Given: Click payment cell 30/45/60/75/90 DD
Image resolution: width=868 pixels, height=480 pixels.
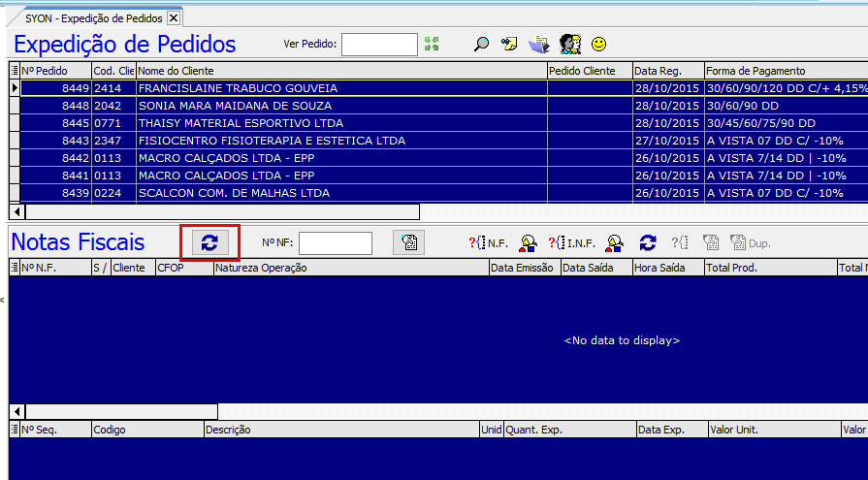Looking at the screenshot, I should pyautogui.click(x=787, y=123).
